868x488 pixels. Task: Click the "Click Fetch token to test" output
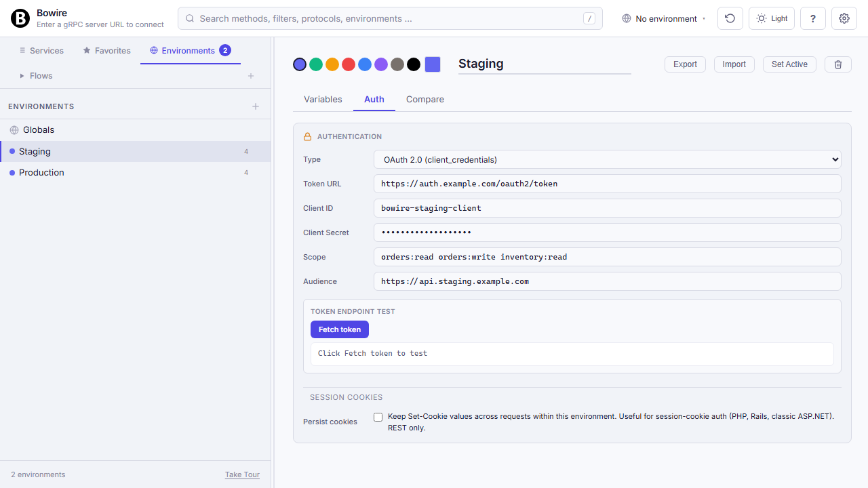[572, 354]
